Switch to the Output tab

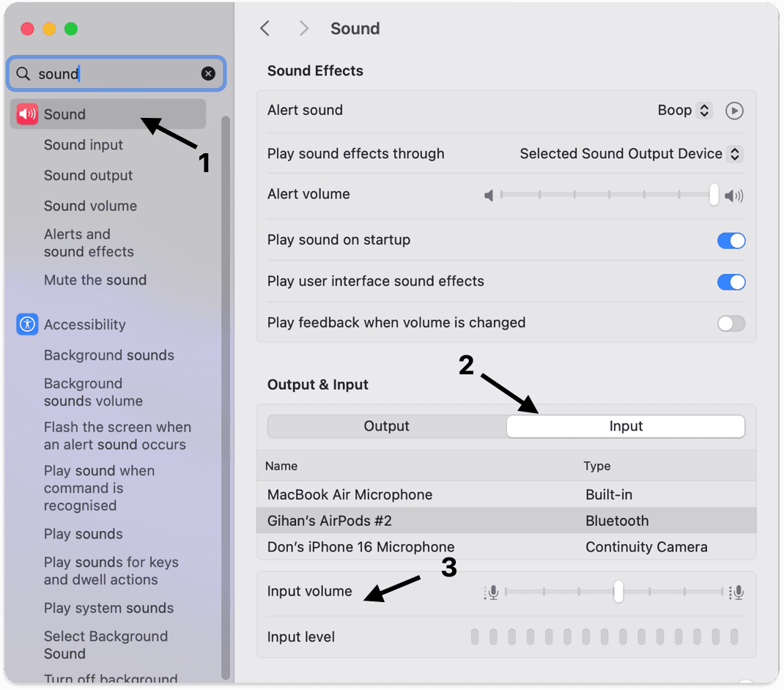387,426
